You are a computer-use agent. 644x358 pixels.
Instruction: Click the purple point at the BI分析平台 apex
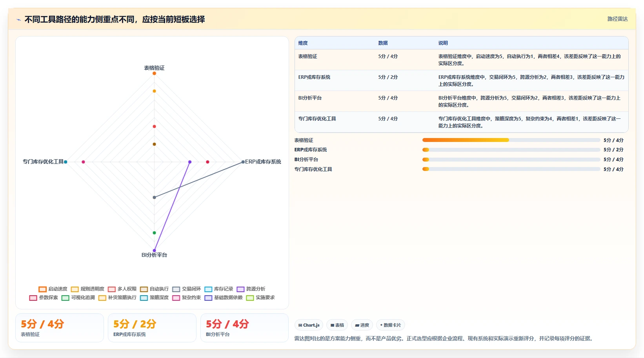pos(154,250)
